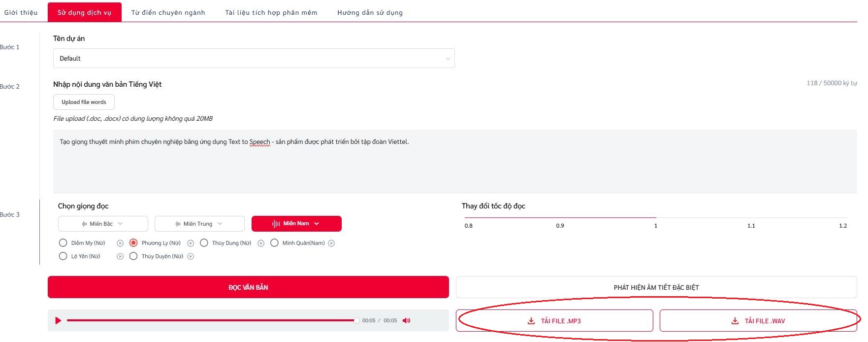Play the generated audio
The image size is (868, 342).
(58, 321)
